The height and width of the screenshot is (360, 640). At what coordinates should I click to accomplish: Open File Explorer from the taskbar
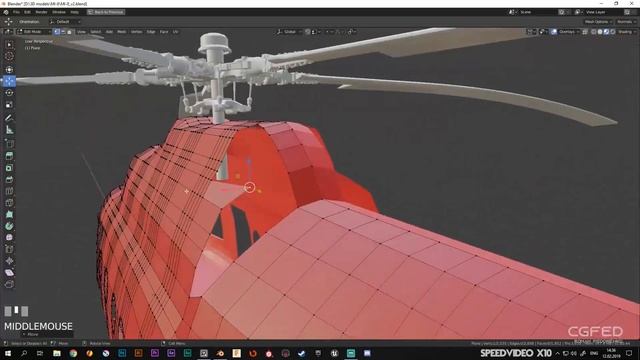(x=57, y=353)
